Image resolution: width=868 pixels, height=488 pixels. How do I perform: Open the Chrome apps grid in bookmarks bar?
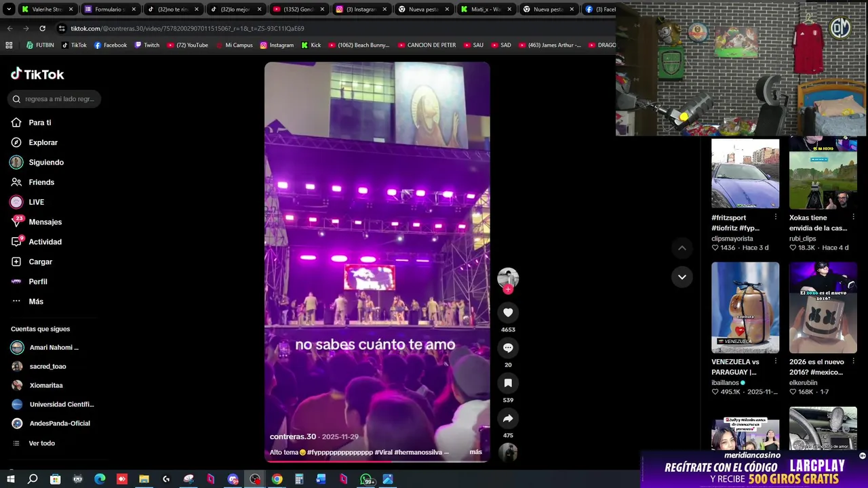point(9,45)
